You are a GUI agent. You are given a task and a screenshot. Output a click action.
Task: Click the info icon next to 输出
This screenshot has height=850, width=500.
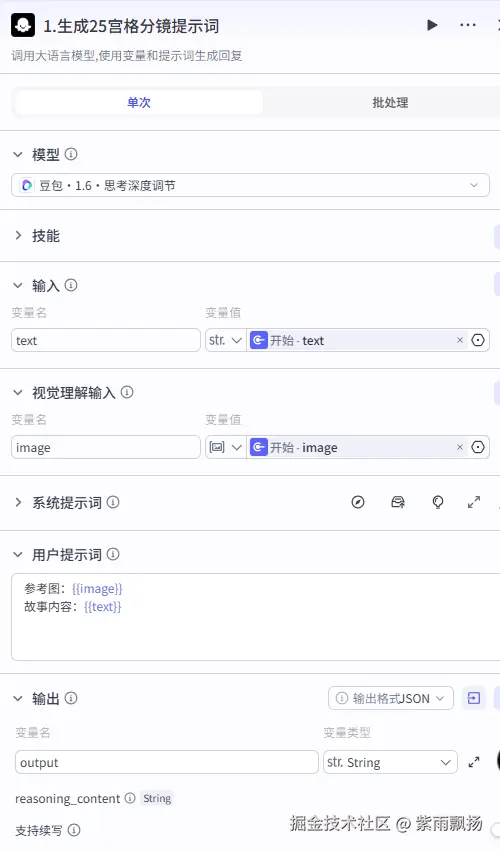[x=71, y=698]
